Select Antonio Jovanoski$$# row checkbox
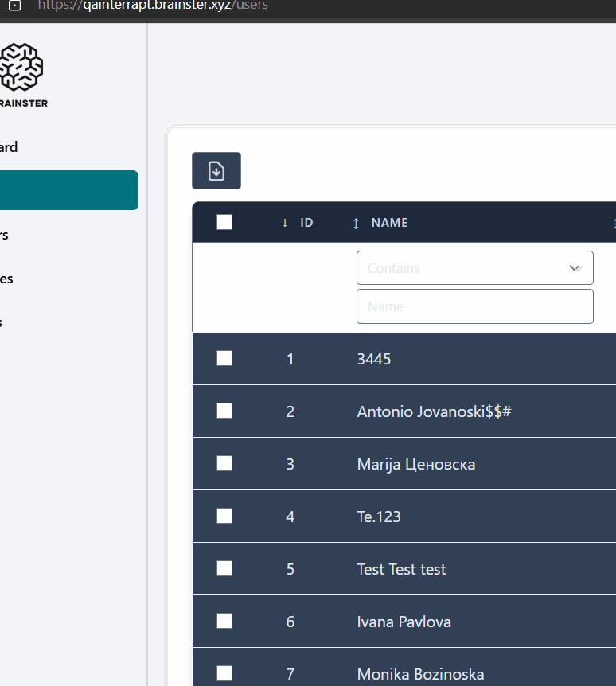Image resolution: width=616 pixels, height=686 pixels. click(x=224, y=411)
